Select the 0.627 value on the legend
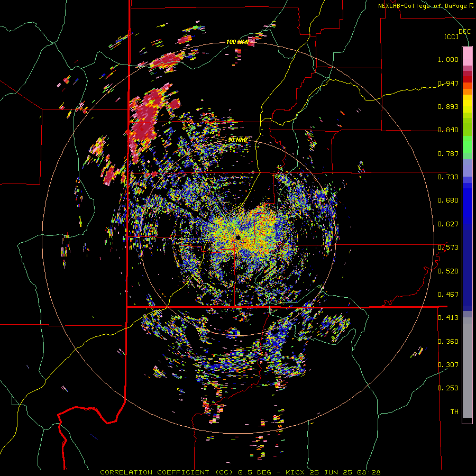The width and height of the screenshot is (476, 476). pyautogui.click(x=448, y=224)
